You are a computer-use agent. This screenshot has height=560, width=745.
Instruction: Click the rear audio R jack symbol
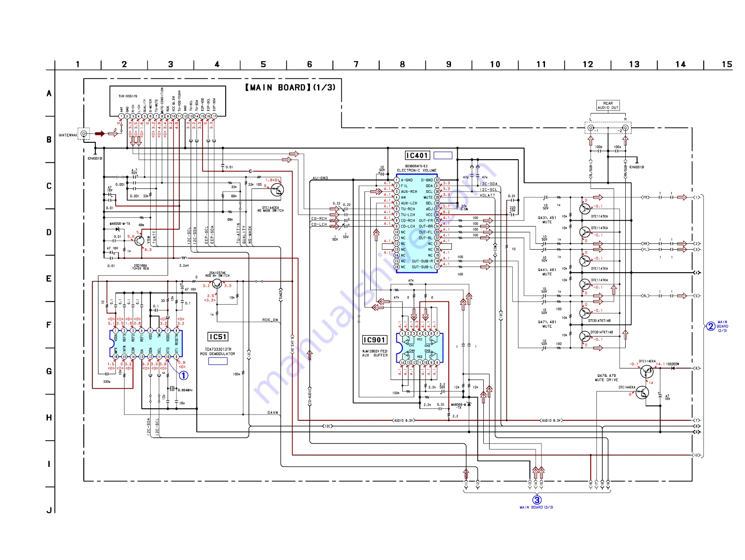click(625, 128)
